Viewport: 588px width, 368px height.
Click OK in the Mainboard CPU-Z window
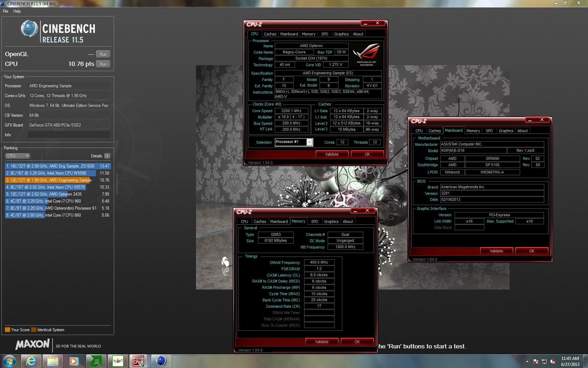532,251
